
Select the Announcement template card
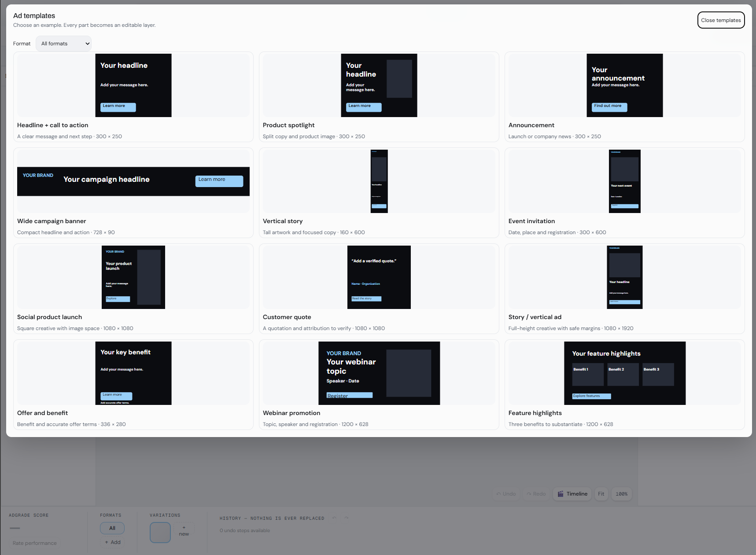625,97
